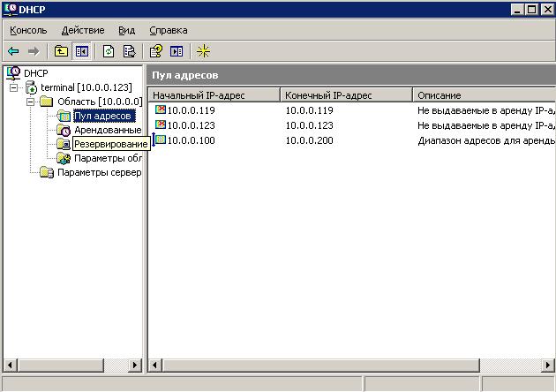The image size is (556, 392).
Task: Select Параметры сервера tree item
Action: (x=99, y=172)
